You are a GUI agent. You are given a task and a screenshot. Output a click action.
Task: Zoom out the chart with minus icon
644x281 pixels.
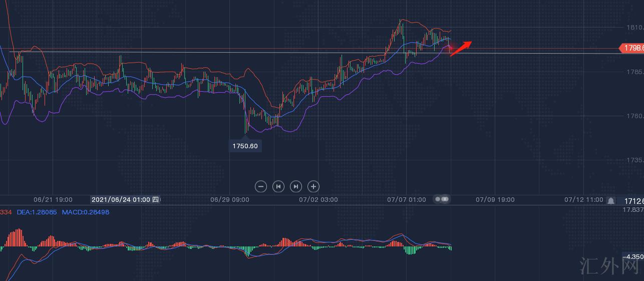[261, 186]
